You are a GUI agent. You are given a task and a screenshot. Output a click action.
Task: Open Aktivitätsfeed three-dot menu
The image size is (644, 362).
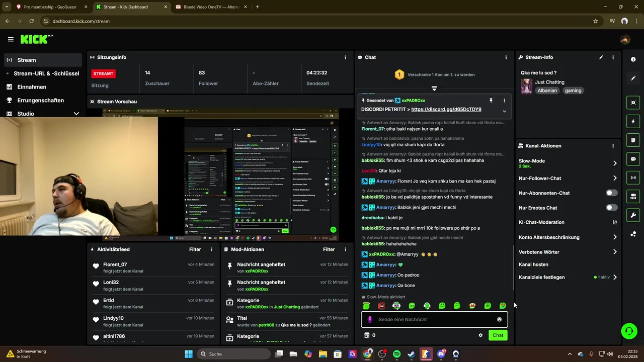[x=211, y=249]
